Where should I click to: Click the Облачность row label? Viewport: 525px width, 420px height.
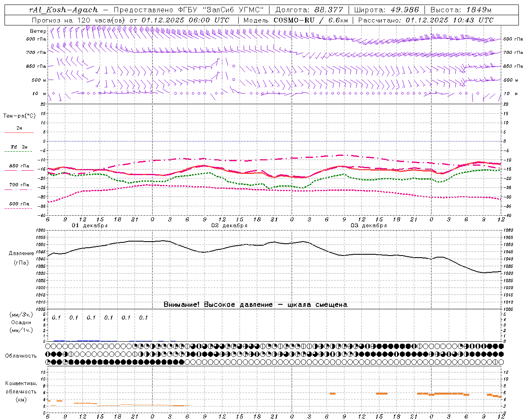click(x=21, y=356)
